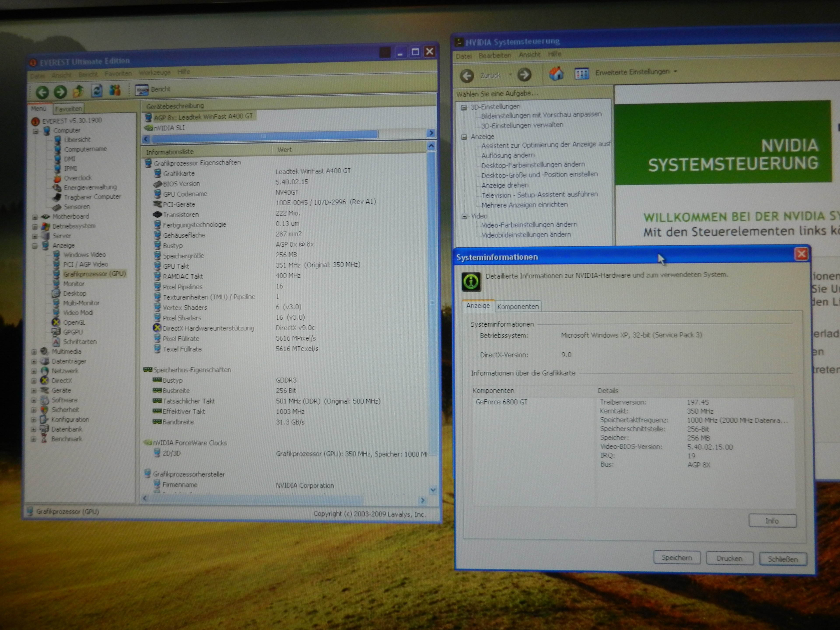The width and height of the screenshot is (840, 630).
Task: Click Drucken button in Systeminformationen
Action: (x=729, y=558)
